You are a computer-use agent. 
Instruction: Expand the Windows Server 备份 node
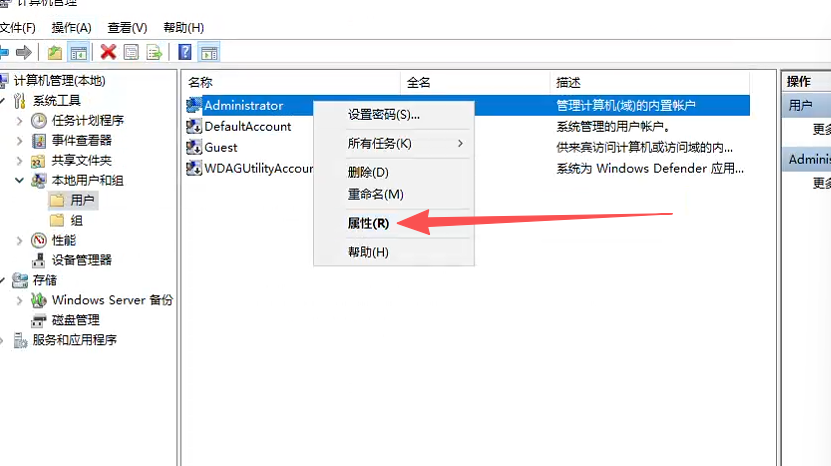[x=19, y=300]
